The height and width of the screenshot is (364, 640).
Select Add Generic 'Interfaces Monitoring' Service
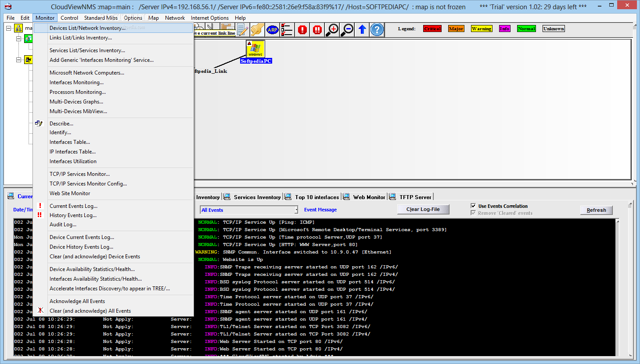(113, 60)
